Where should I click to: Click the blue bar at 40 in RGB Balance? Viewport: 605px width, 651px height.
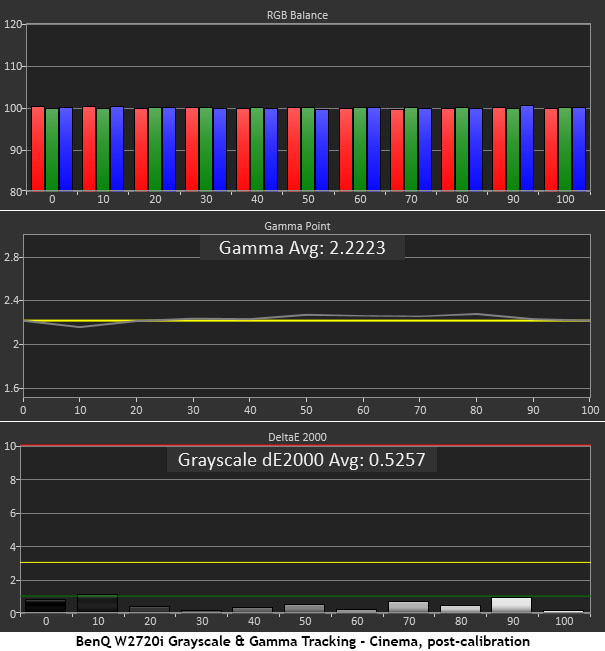pyautogui.click(x=271, y=150)
